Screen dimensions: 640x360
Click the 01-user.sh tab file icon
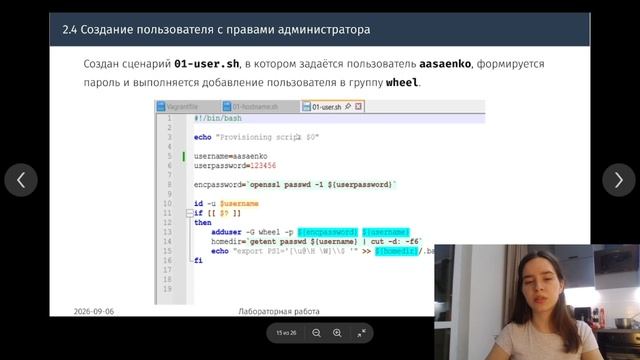pos(306,107)
